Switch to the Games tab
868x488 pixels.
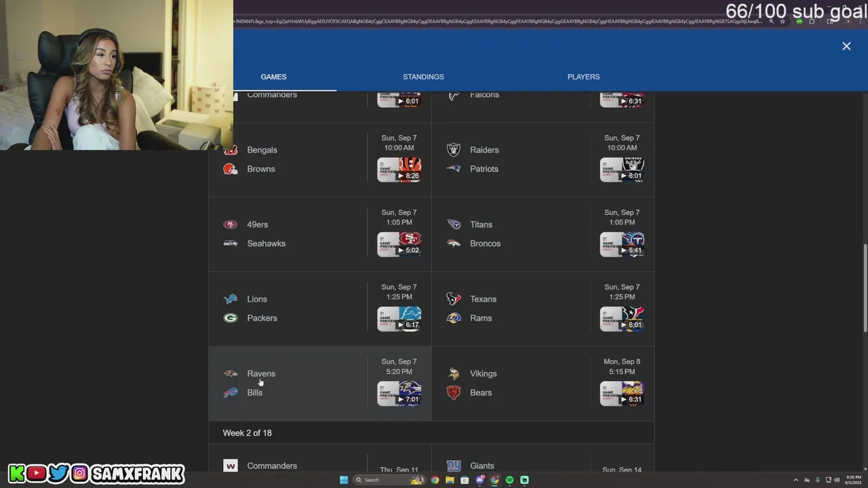(273, 77)
